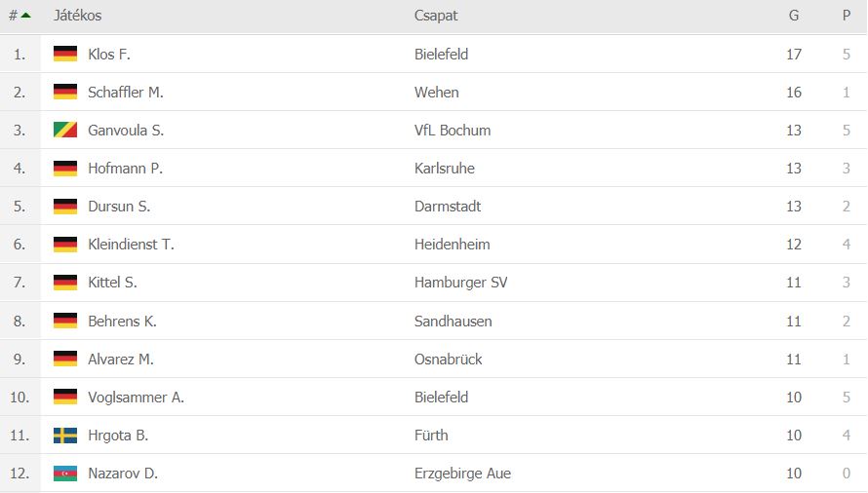Sort by rank using the # arrow
This screenshot has width=868, height=493.
pos(20,16)
